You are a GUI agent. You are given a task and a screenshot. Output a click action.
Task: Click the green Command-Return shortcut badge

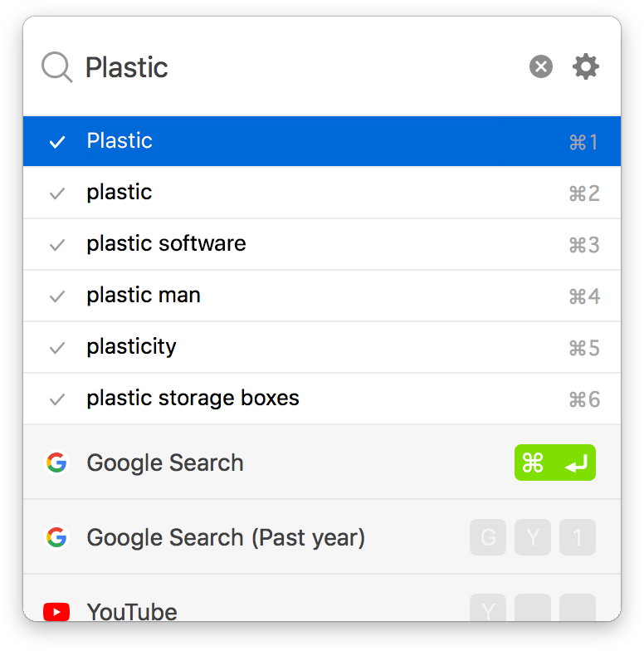(554, 463)
